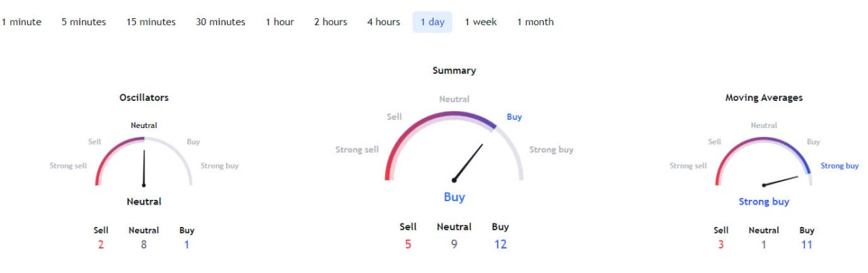
Task: Select the 1 minute timeframe tab
Action: pos(21,22)
